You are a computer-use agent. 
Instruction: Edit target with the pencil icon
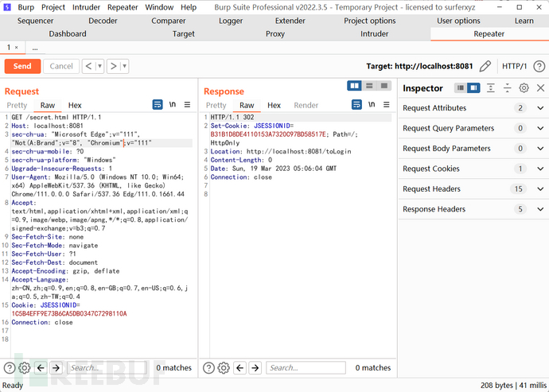(x=485, y=66)
